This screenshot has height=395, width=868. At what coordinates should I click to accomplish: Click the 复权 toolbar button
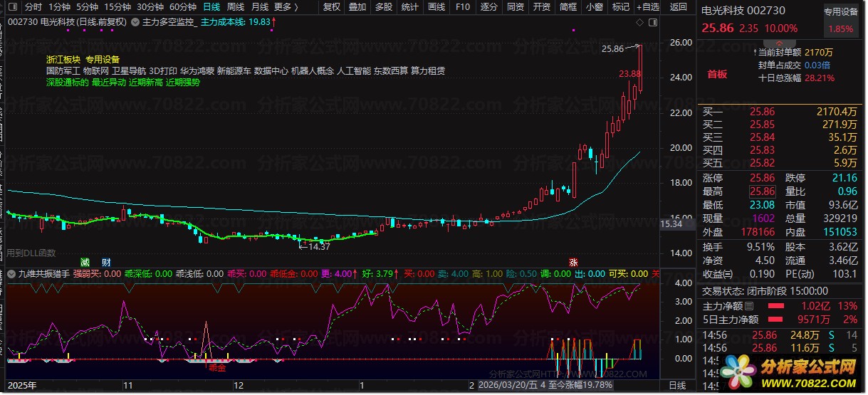[x=332, y=7]
